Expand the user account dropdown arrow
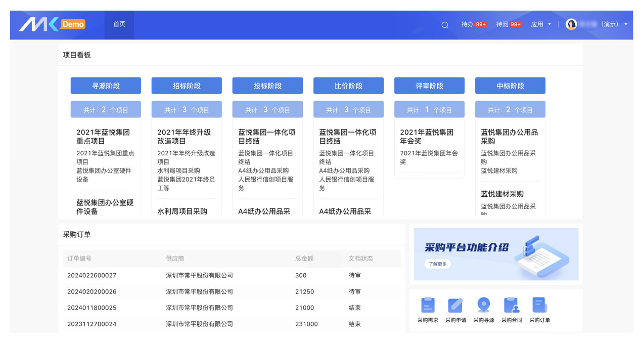This screenshot has height=342, width=644. [x=626, y=24]
